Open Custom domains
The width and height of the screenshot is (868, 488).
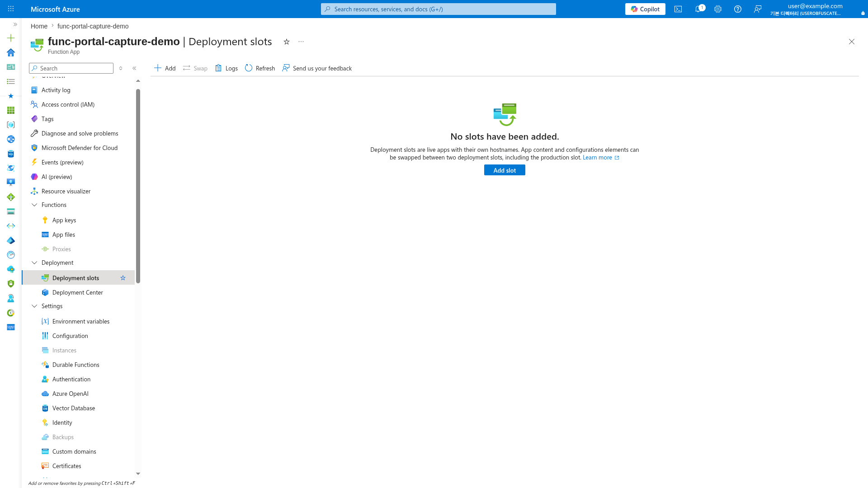(x=78, y=451)
